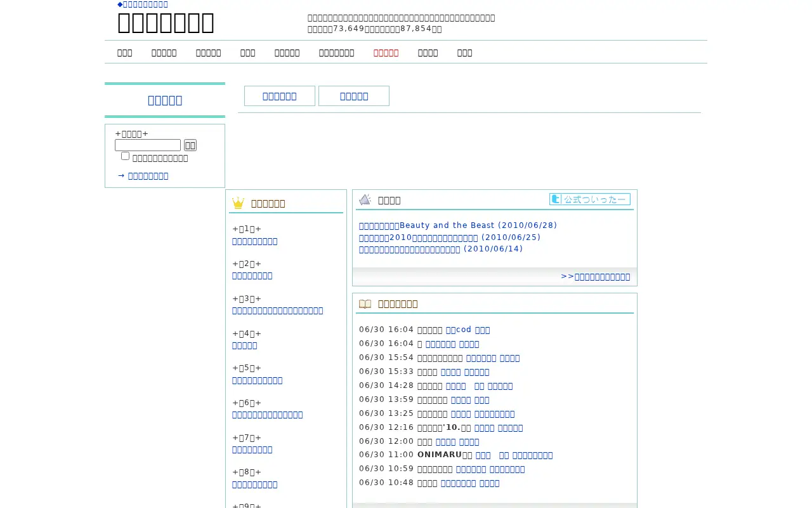Viewport: 812px width, 508px height.
Task: Click the large black site title heading
Action: coord(166,23)
